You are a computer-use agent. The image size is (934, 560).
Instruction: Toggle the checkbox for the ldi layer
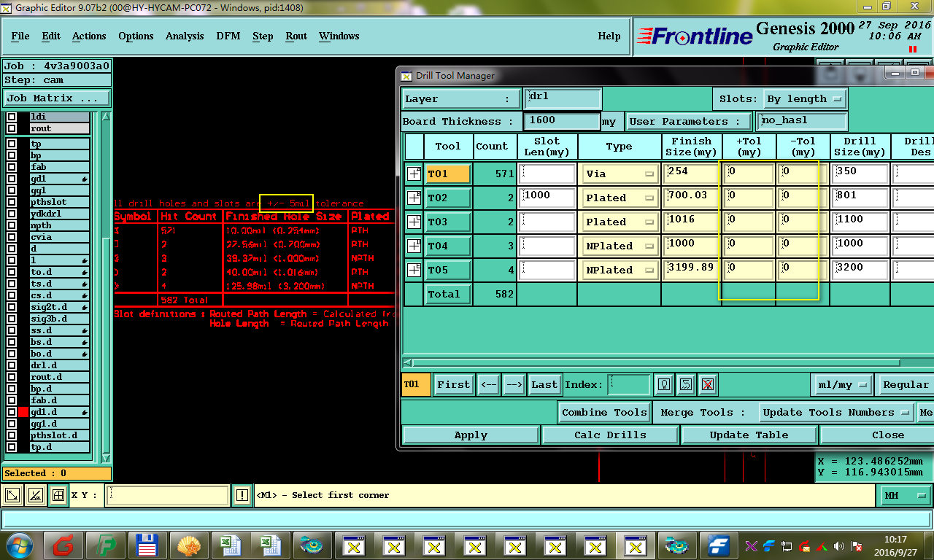click(12, 117)
